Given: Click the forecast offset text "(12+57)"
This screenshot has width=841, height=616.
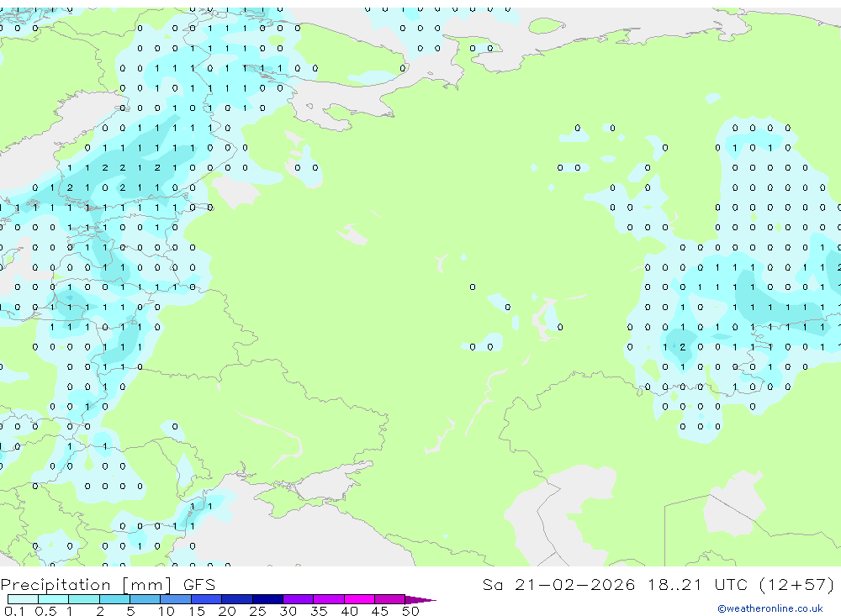Looking at the screenshot, I should pos(797,585).
